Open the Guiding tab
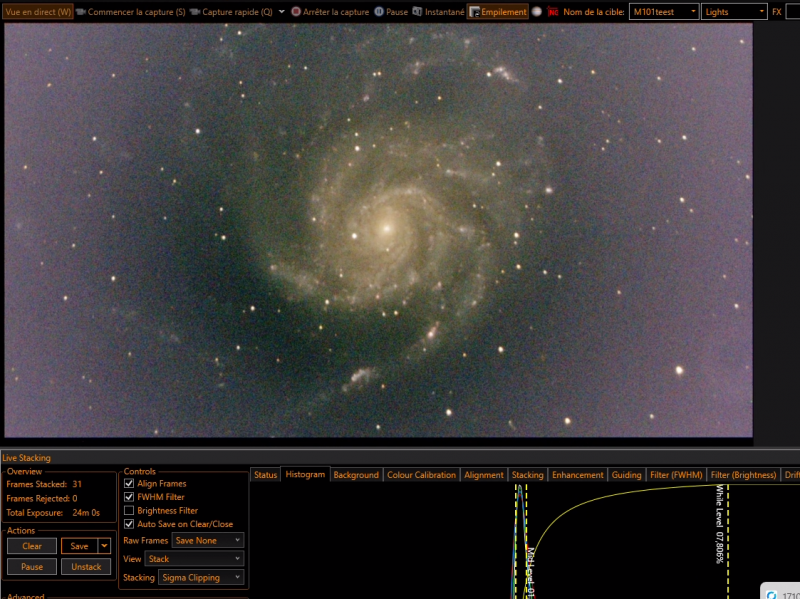Screen dimensions: 800x599 click(626, 475)
